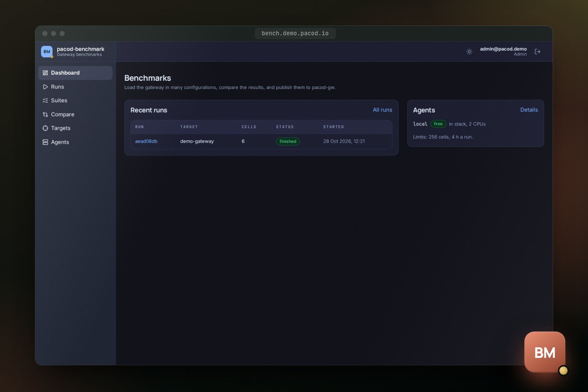588x392 pixels.
Task: Click the started time 28 Oct 2026, 12:21
Action: 344,142
